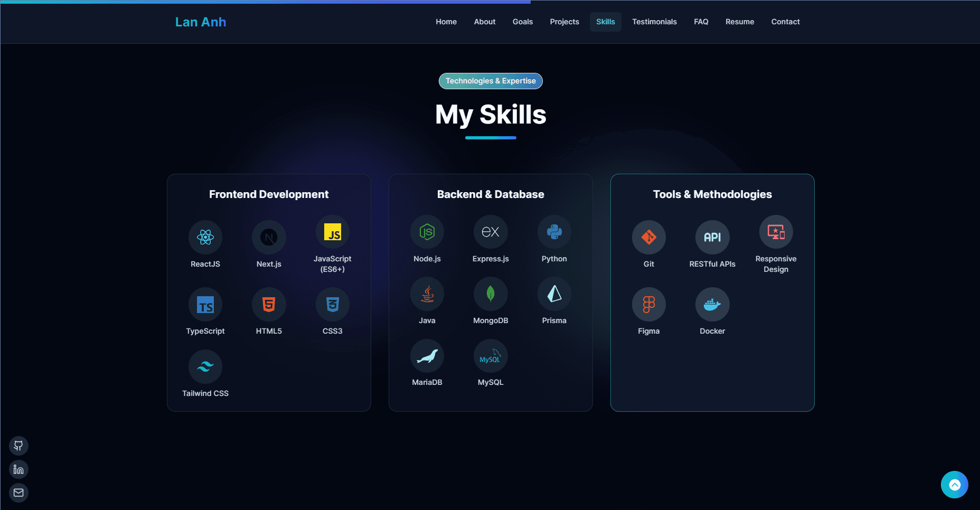980x510 pixels.
Task: Click the Docker whale icon
Action: coord(712,305)
